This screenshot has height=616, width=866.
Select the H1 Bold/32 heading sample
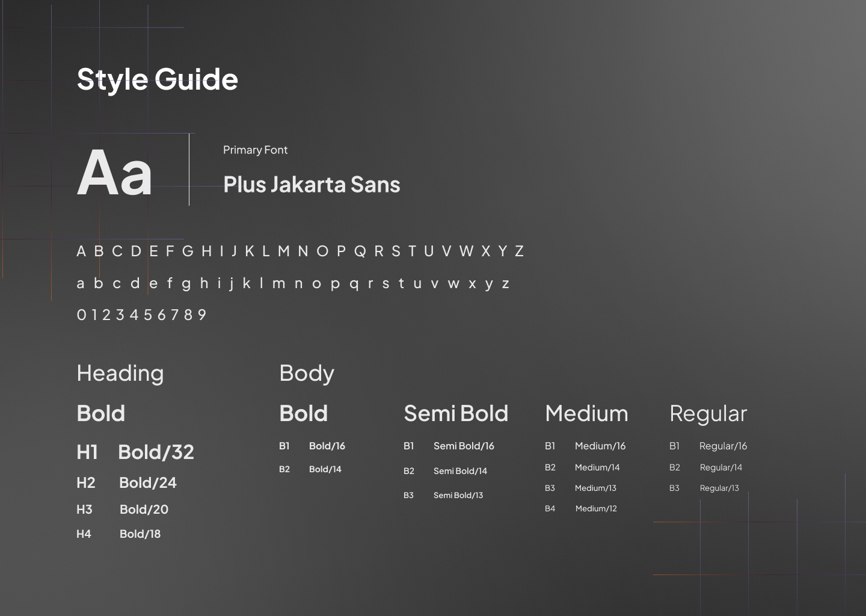(156, 452)
